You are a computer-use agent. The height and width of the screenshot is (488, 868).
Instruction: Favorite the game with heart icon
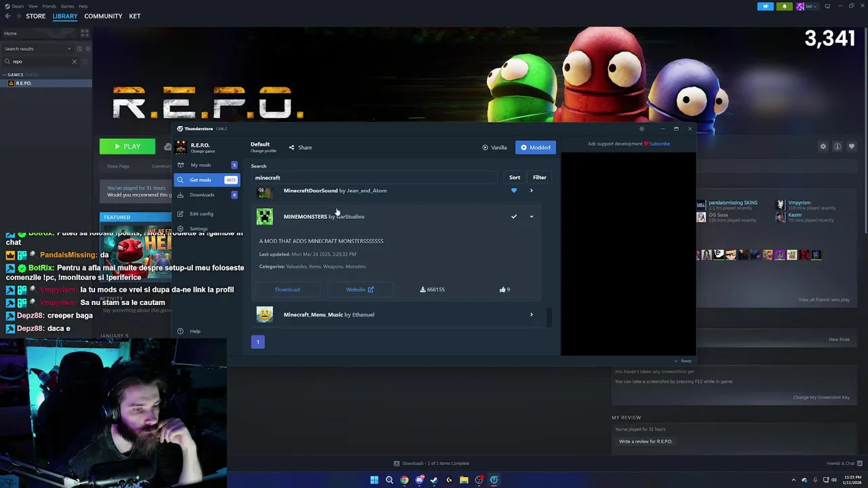(x=852, y=146)
